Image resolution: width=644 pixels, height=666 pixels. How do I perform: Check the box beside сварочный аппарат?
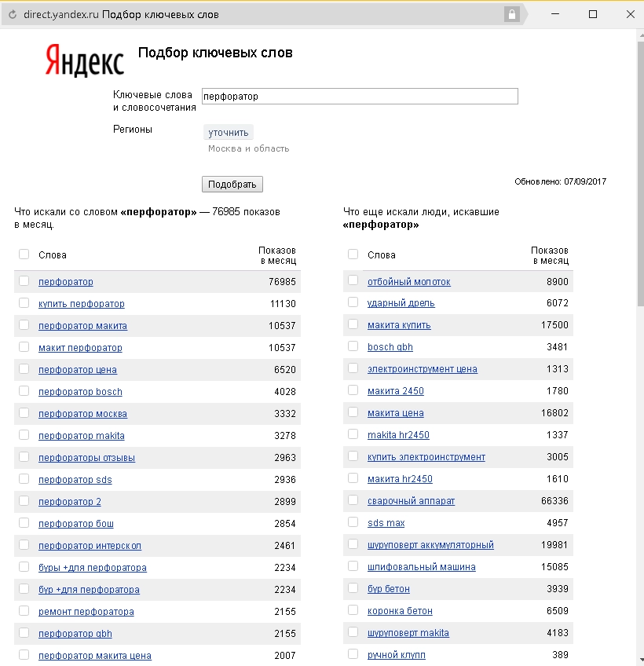tap(353, 500)
